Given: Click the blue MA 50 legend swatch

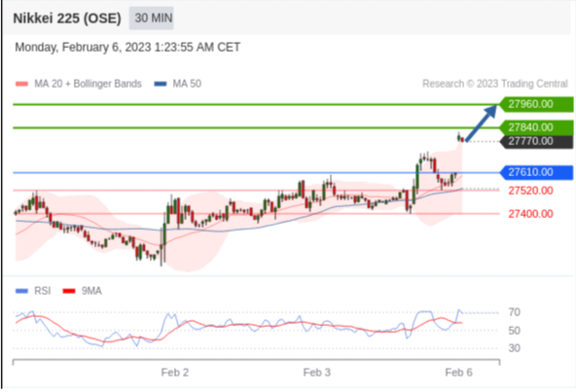Looking at the screenshot, I should point(161,84).
